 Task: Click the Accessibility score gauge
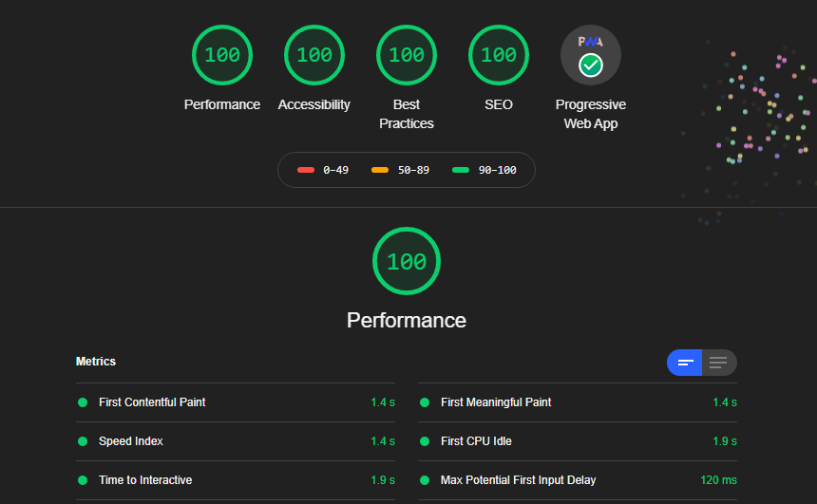(x=314, y=55)
